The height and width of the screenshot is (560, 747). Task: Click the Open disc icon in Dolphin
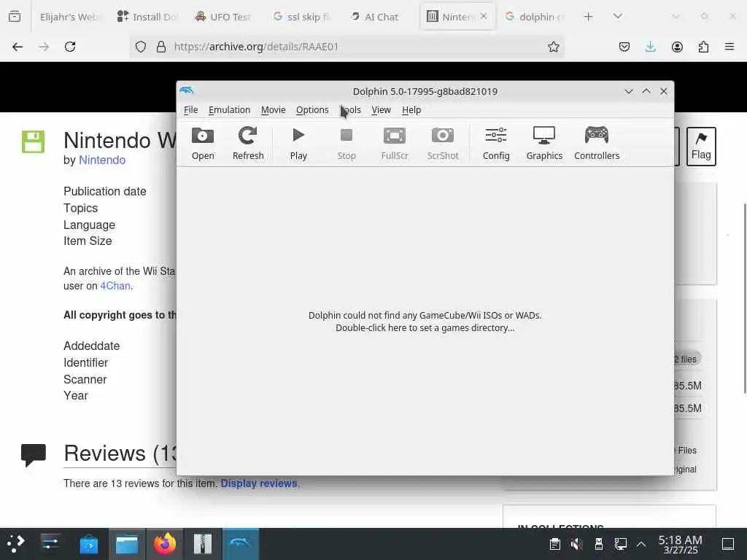coord(203,144)
